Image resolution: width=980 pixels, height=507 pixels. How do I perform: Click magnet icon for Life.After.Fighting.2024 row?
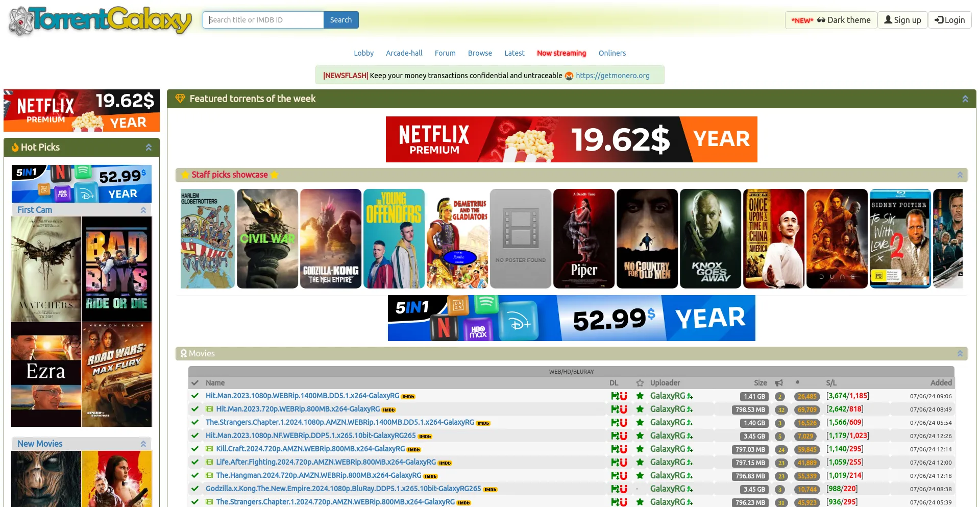click(x=623, y=463)
